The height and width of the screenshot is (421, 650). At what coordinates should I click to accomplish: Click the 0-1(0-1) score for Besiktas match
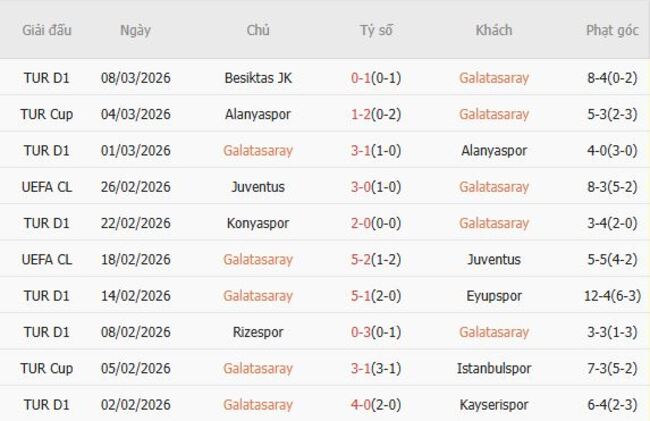376,78
